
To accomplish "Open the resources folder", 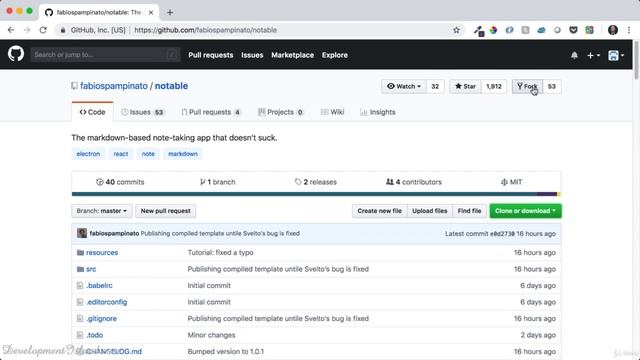I will [x=102, y=253].
